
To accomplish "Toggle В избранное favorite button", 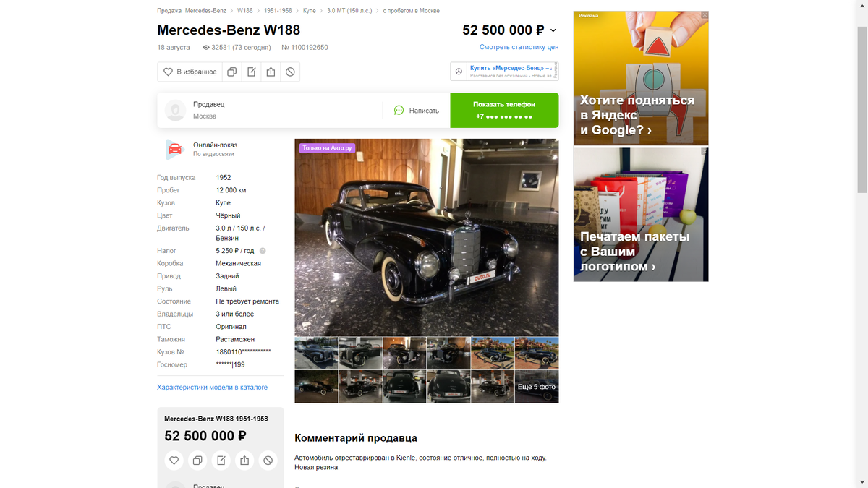I will point(190,72).
